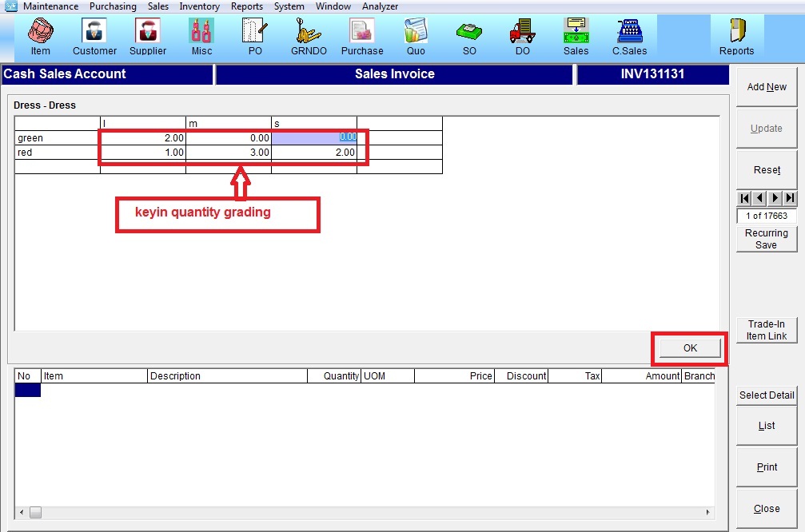Click the horizontal scrollbar right arrow

click(x=708, y=512)
